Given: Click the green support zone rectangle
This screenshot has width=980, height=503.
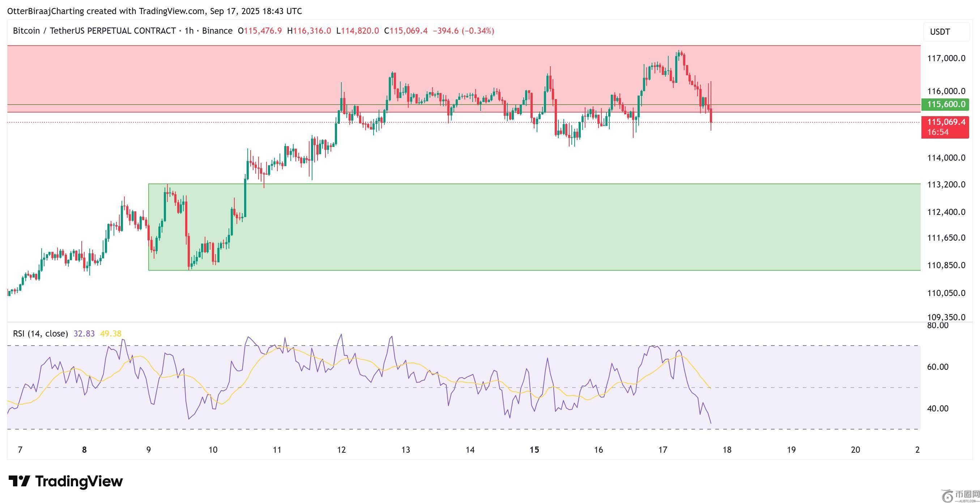Looking at the screenshot, I should 533,228.
